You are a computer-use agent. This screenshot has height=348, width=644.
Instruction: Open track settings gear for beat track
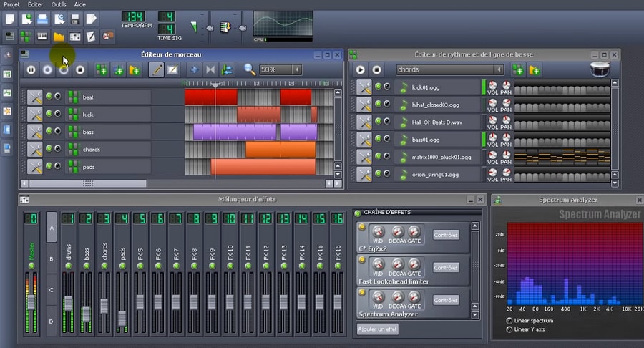coord(35,97)
